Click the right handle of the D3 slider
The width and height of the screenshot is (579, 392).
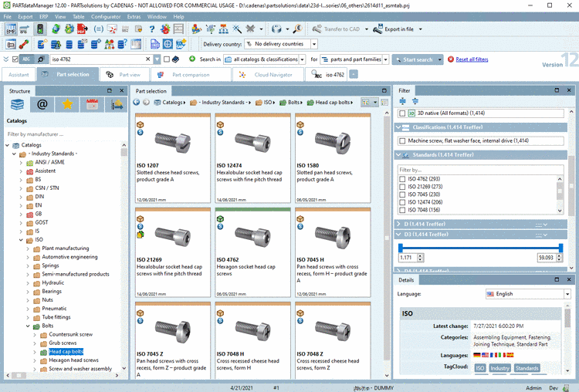[561, 248]
